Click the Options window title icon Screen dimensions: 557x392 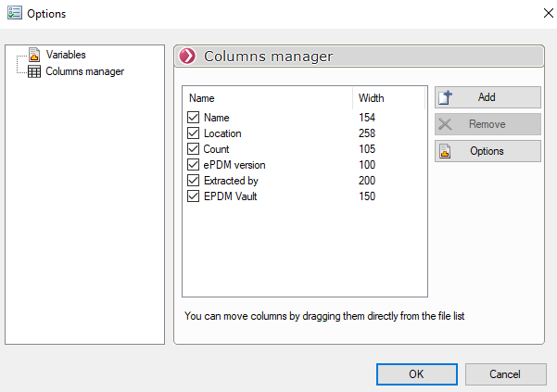tap(13, 14)
